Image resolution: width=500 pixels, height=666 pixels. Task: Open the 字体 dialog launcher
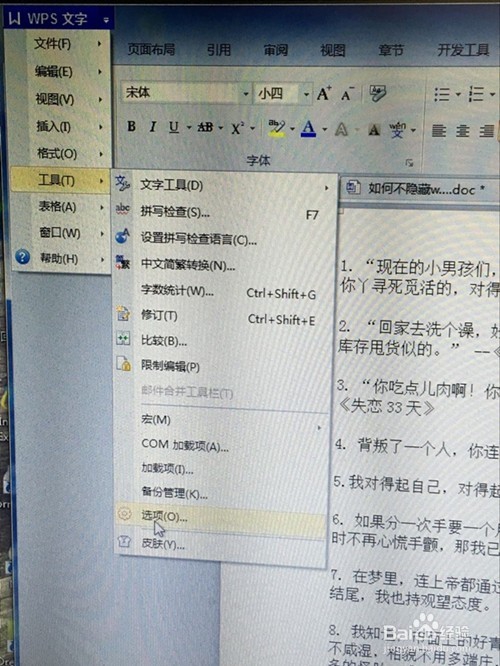[x=409, y=163]
